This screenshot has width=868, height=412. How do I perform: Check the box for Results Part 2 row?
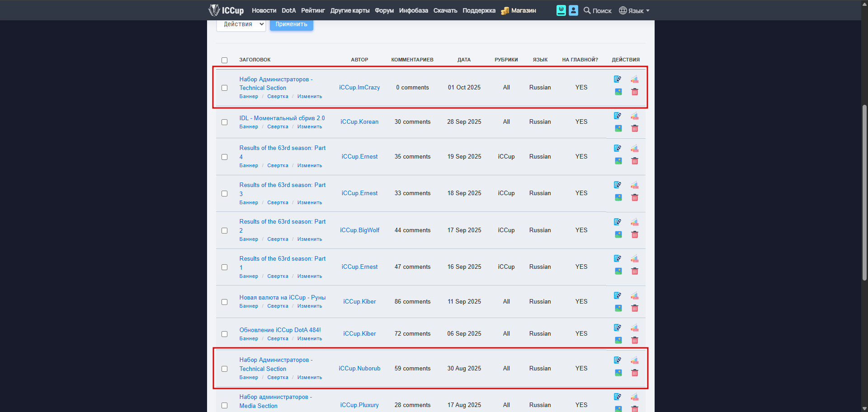click(224, 230)
